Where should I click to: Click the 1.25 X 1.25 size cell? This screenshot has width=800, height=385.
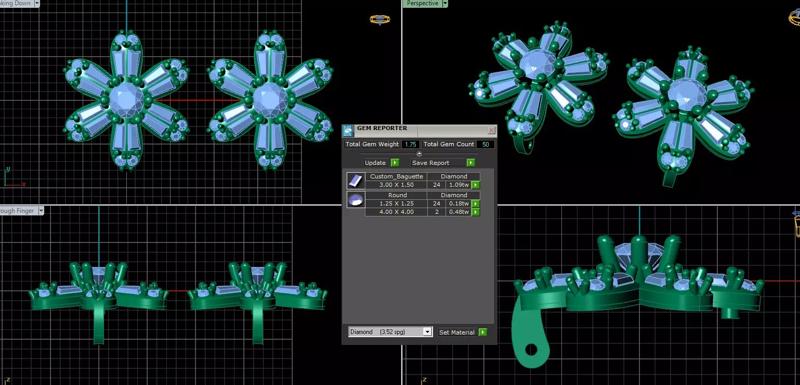coord(395,203)
